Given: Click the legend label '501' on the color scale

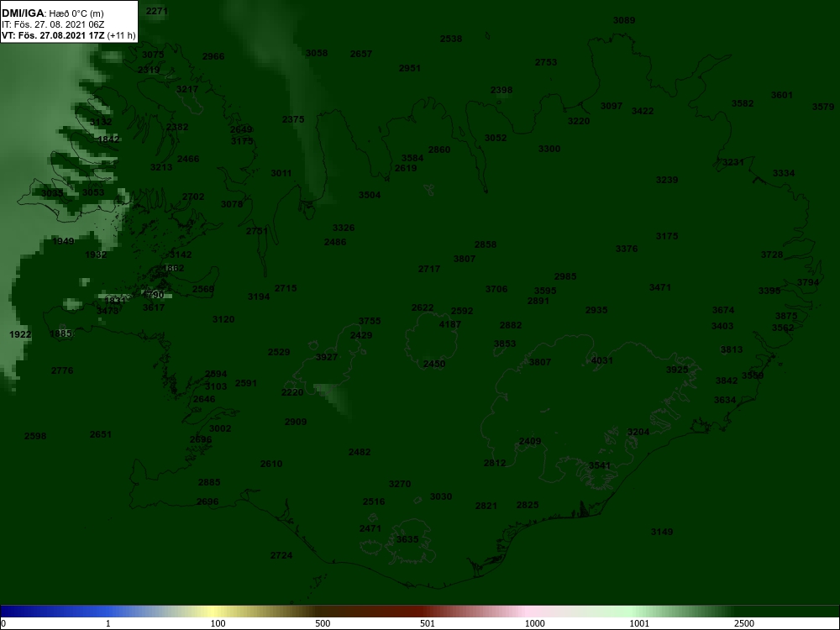Looking at the screenshot, I should pos(427,623).
